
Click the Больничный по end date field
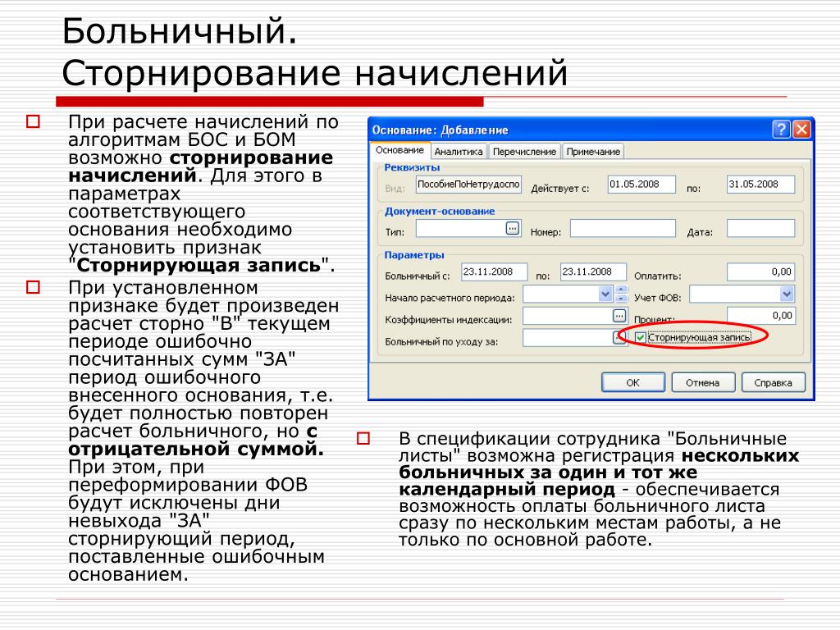click(594, 272)
